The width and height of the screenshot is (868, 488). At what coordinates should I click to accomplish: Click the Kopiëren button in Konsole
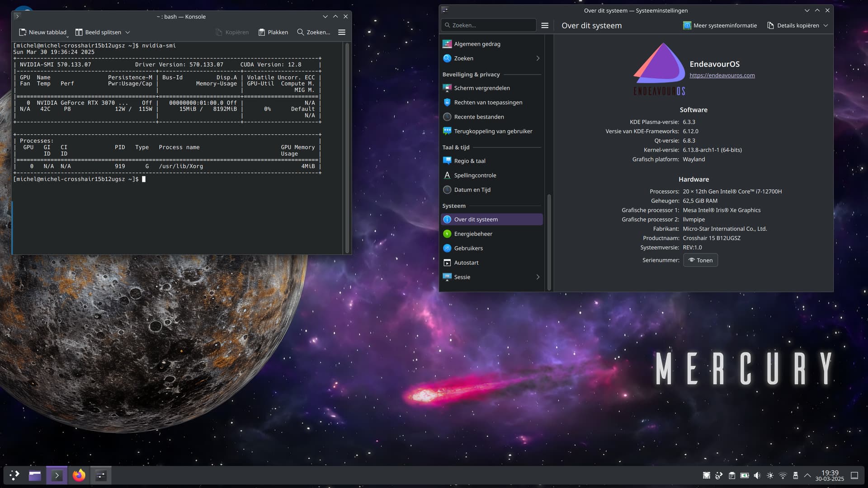click(x=232, y=32)
